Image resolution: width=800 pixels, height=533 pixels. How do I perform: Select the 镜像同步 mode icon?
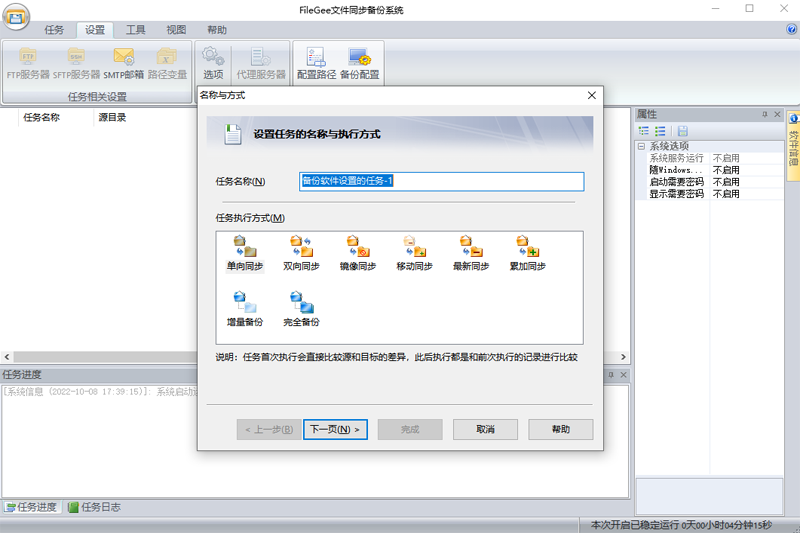pyautogui.click(x=357, y=252)
